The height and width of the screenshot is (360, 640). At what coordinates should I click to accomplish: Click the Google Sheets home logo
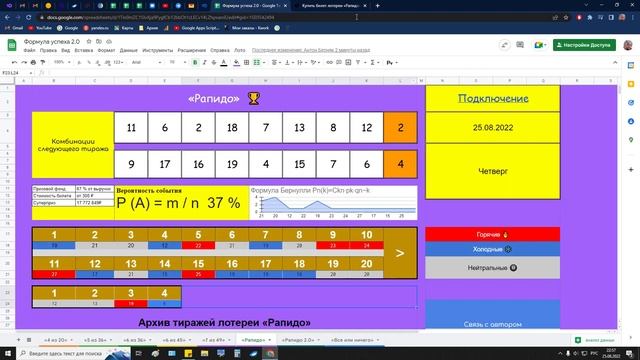[x=12, y=45]
